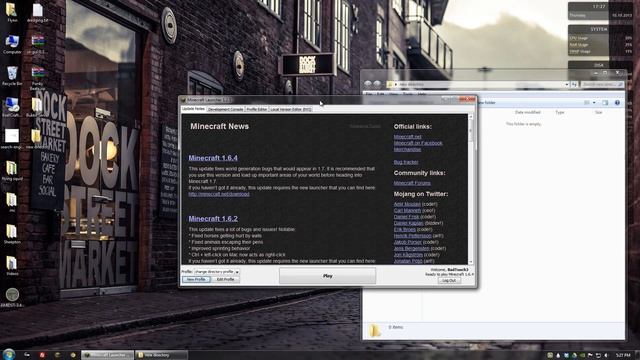Click the Explorer refresh button
640x360 pixels.
coord(574,84)
